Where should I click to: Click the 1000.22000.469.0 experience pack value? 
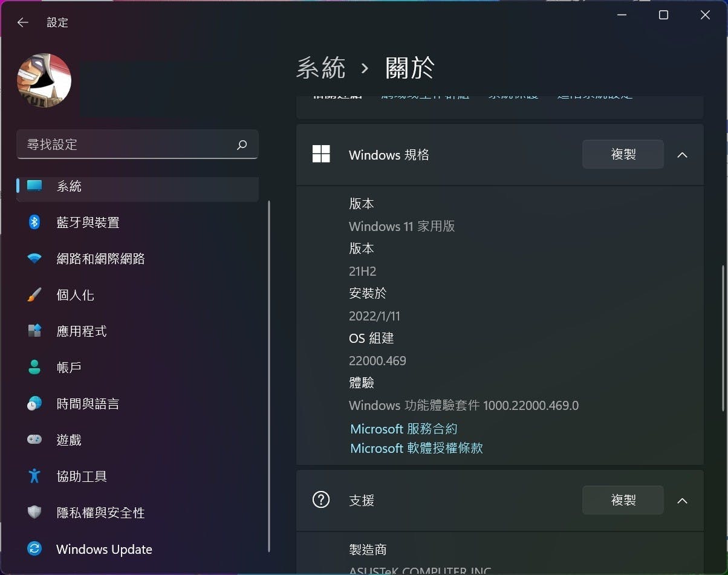(531, 405)
